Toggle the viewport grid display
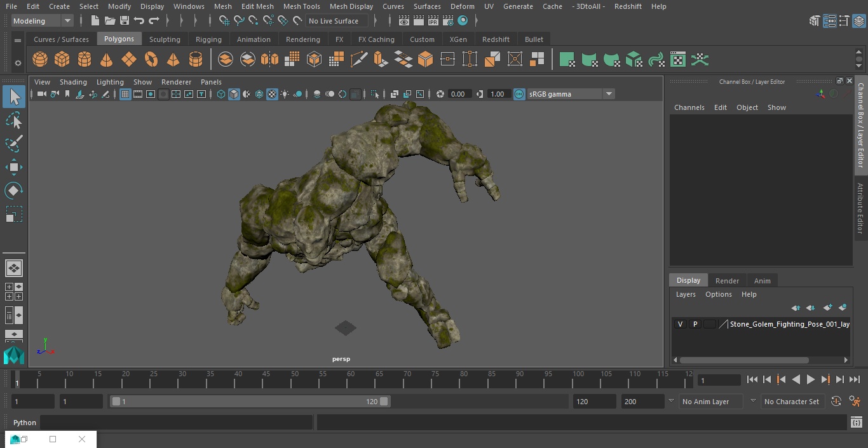 pyautogui.click(x=125, y=94)
